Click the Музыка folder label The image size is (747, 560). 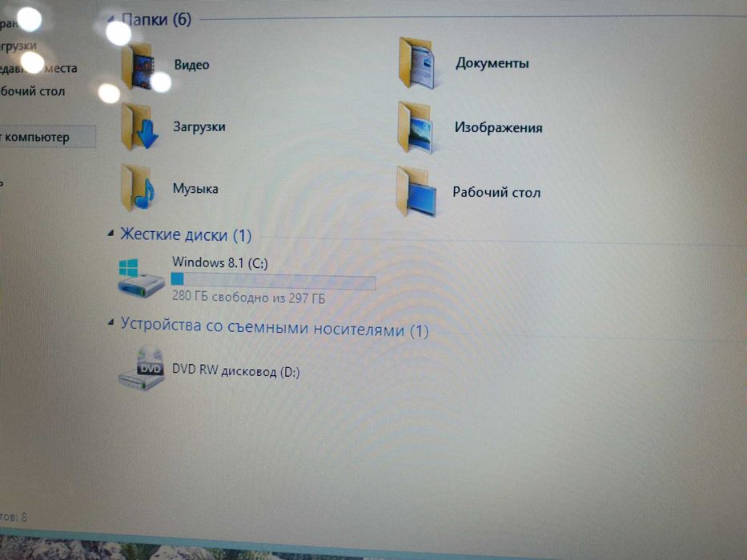click(195, 189)
